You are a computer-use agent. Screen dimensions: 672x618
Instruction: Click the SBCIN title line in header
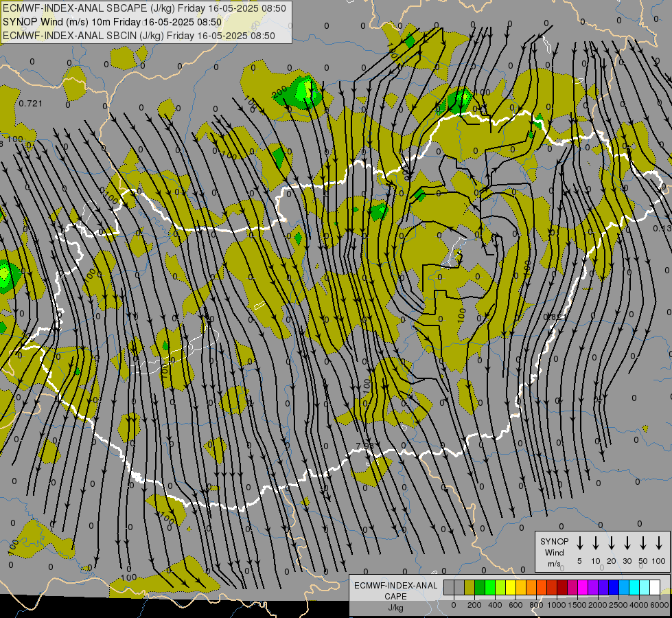click(139, 36)
